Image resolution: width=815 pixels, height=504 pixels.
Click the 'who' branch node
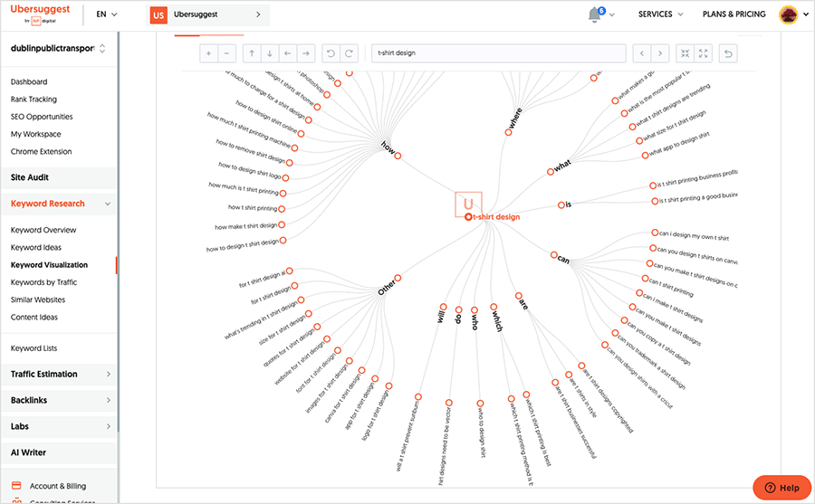click(x=475, y=310)
